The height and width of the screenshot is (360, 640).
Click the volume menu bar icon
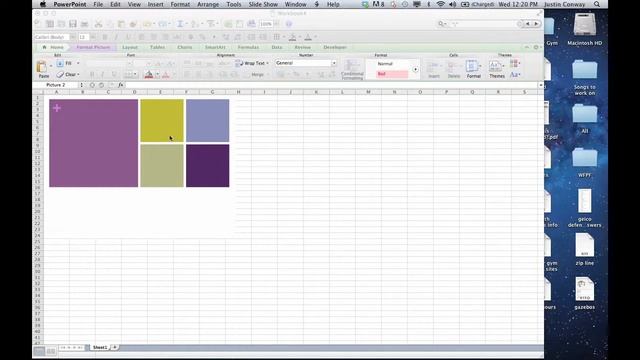point(453,4)
